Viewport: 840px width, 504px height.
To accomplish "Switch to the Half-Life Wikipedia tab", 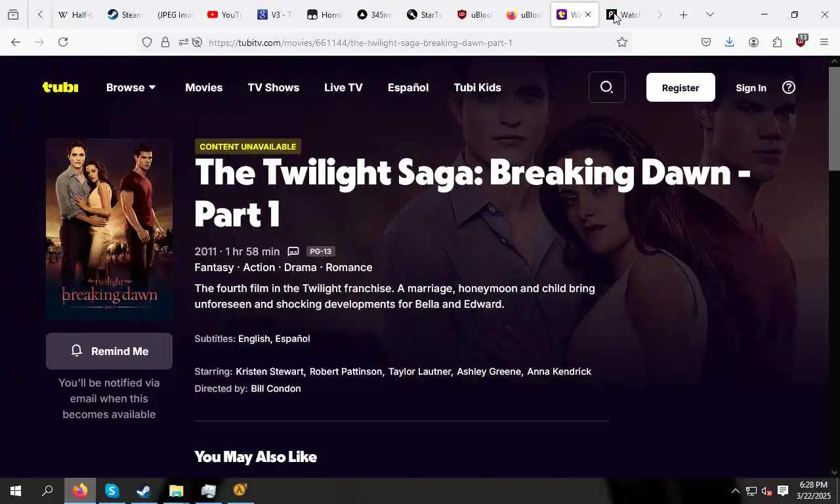I will click(74, 14).
